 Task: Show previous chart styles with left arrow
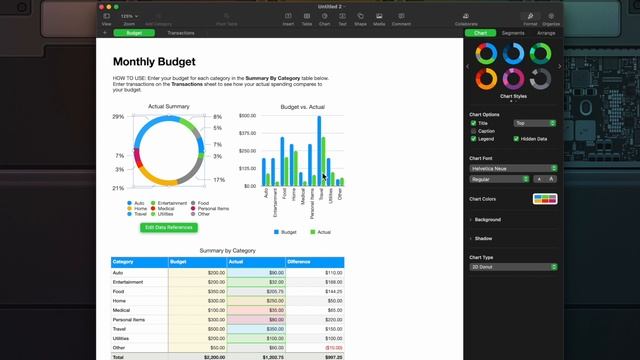(468, 67)
